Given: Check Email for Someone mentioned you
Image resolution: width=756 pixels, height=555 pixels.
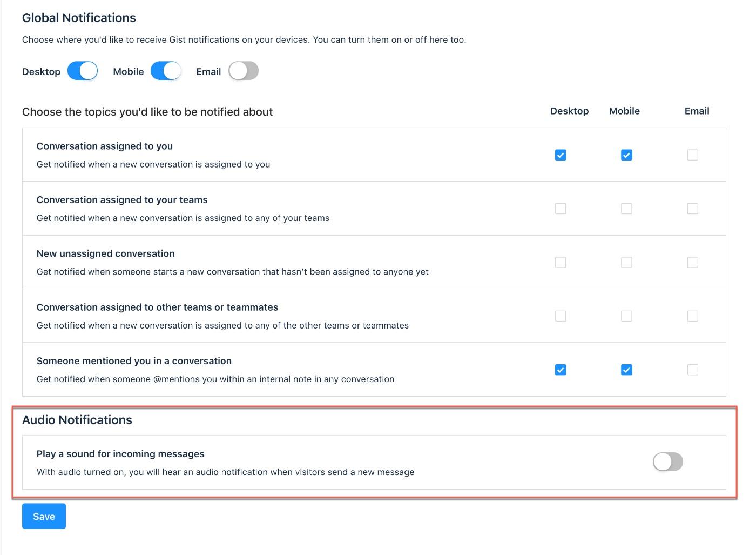Looking at the screenshot, I should coord(692,370).
